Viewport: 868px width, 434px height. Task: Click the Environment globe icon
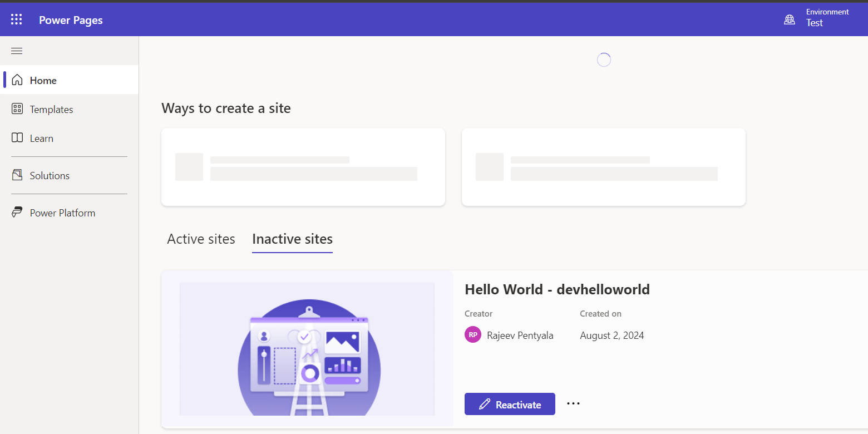(790, 20)
